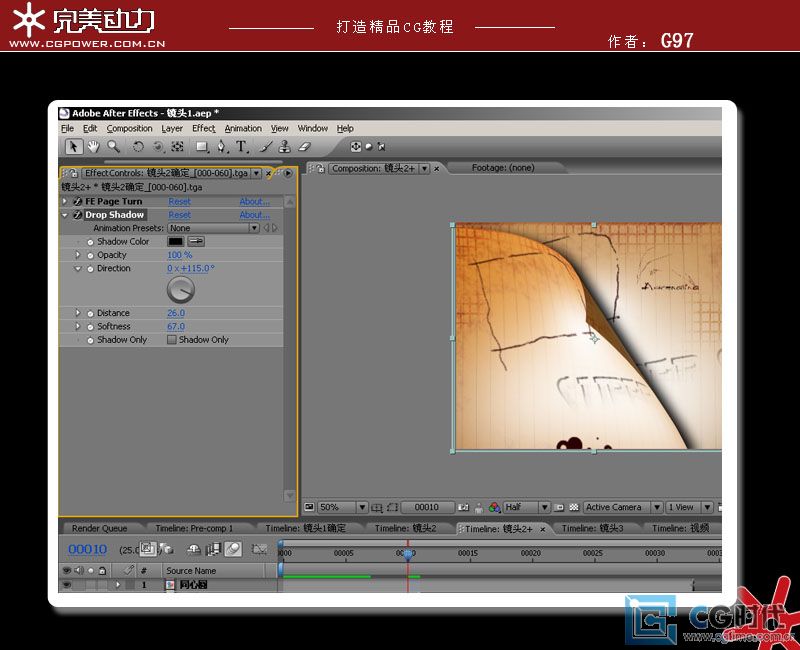
Task: Click the title-action safe grid icon
Action: pyautogui.click(x=377, y=508)
